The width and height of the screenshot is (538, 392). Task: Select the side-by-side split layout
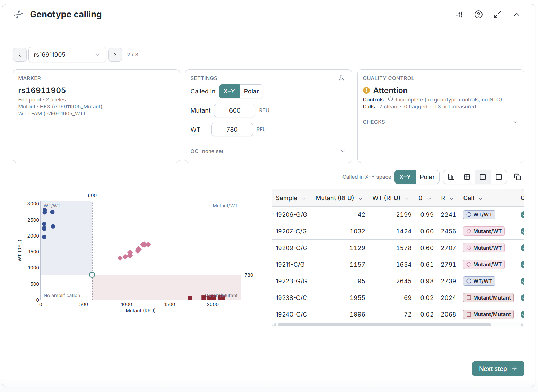[x=483, y=177]
